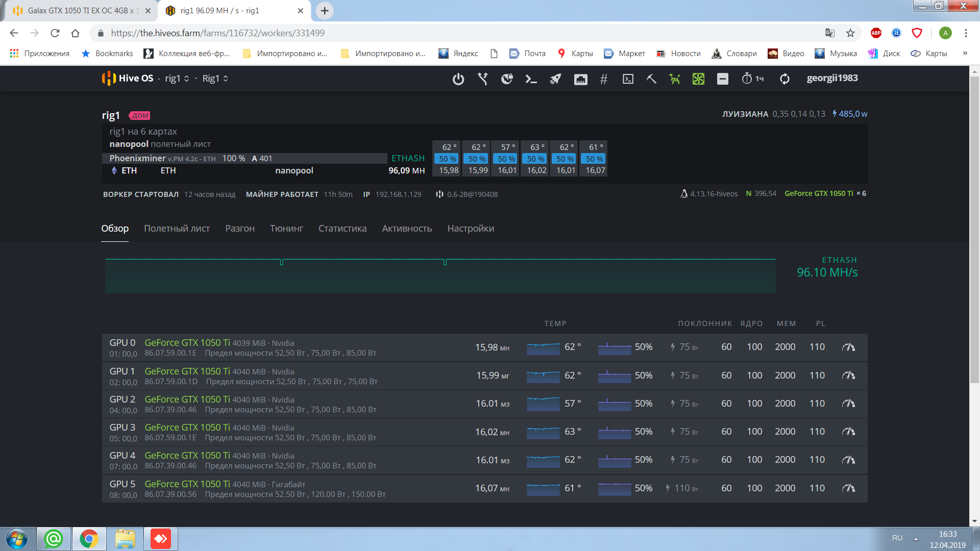
Task: Open the run command prompt icon
Action: pos(531,79)
